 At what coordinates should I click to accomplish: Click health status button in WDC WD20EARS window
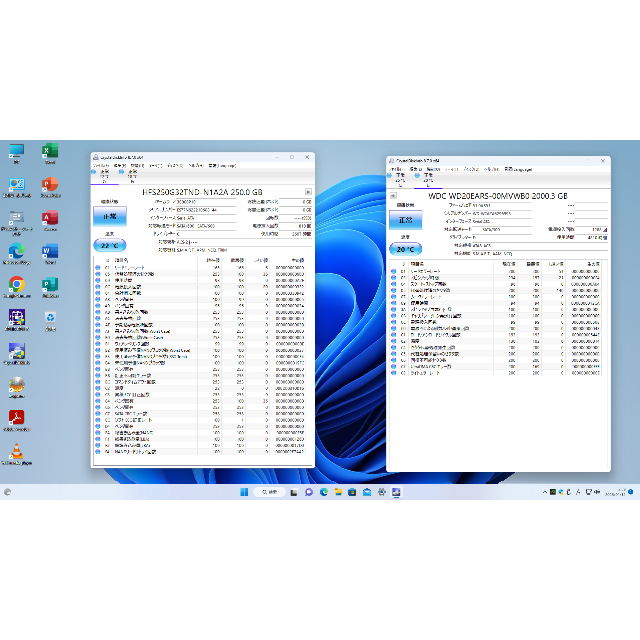click(405, 220)
